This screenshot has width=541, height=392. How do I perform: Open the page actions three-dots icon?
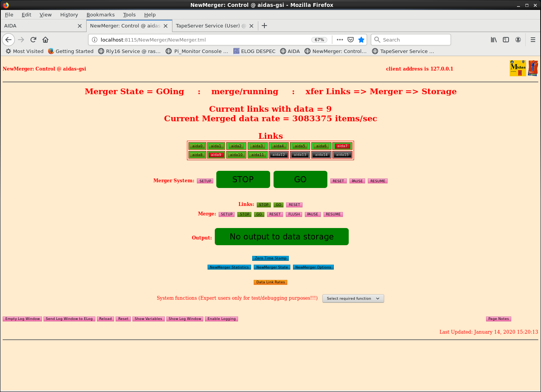[x=340, y=40]
